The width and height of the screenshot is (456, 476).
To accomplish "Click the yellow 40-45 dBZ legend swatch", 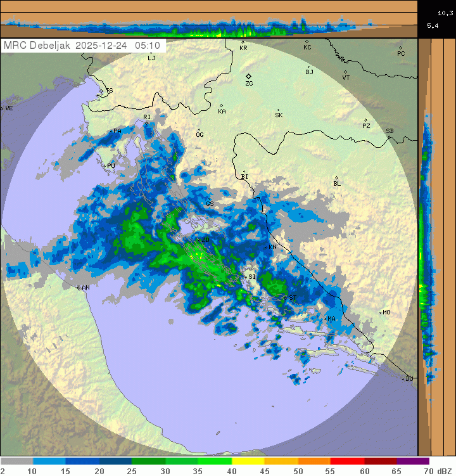I will pos(248,461).
